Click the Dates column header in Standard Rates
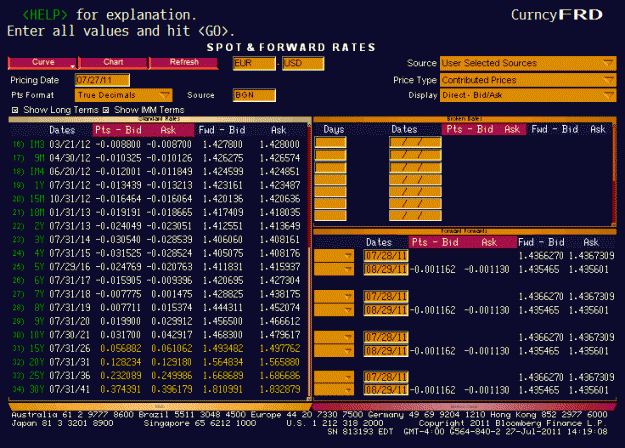 pos(62,130)
